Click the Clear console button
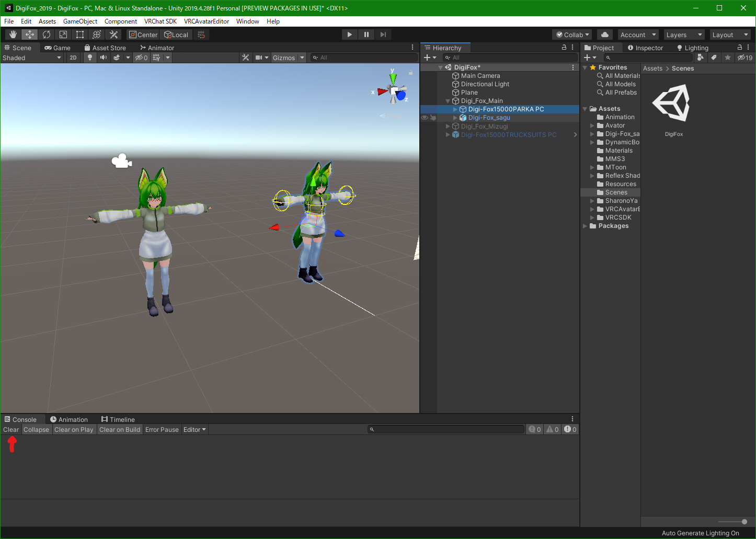This screenshot has height=539, width=756. [x=11, y=430]
